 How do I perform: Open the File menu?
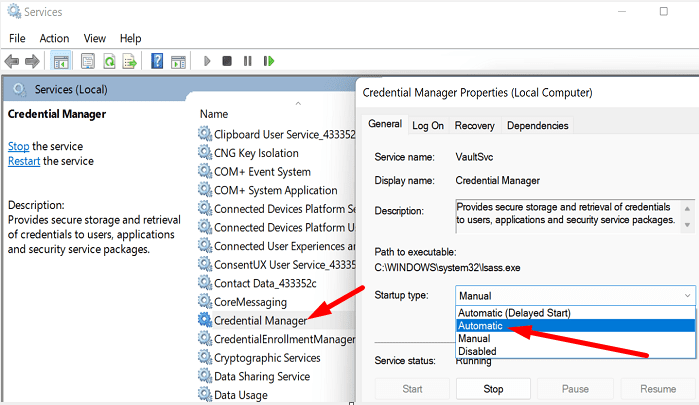(17, 38)
